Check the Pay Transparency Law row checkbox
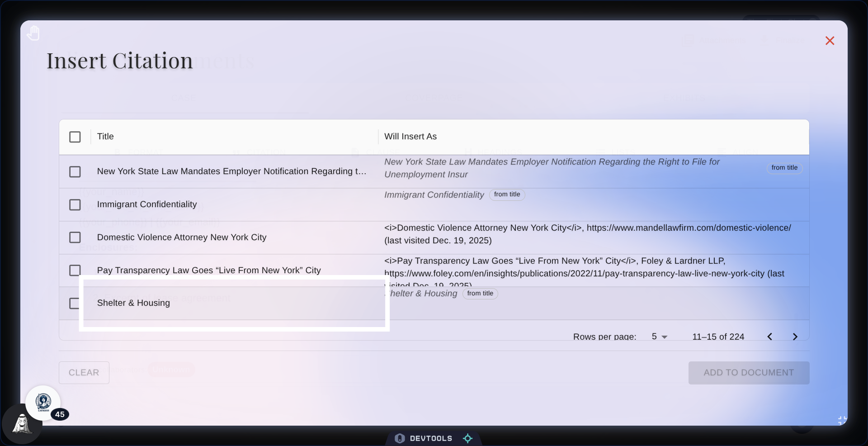Viewport: 868px width, 446px height. [x=75, y=270]
